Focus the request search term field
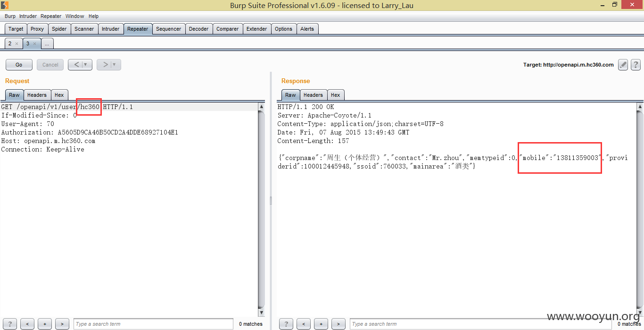Screen dimensions: 644x330 (x=153, y=324)
